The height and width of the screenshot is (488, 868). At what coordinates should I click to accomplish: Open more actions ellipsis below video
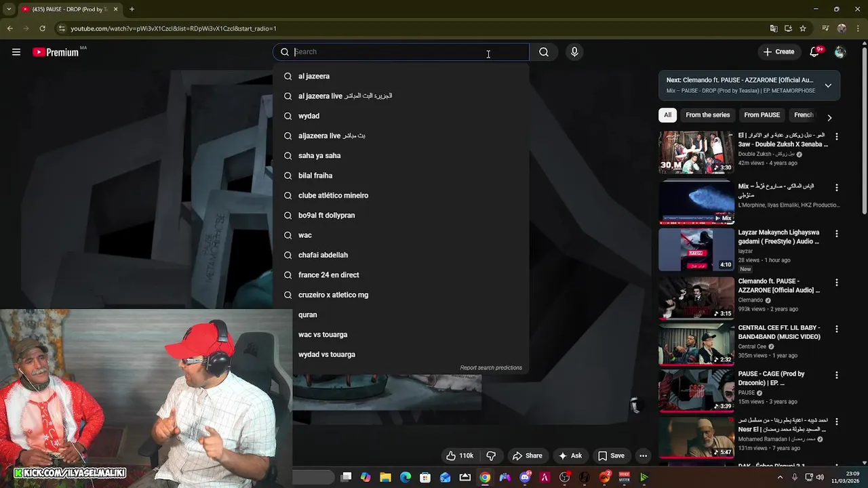[643, 455]
